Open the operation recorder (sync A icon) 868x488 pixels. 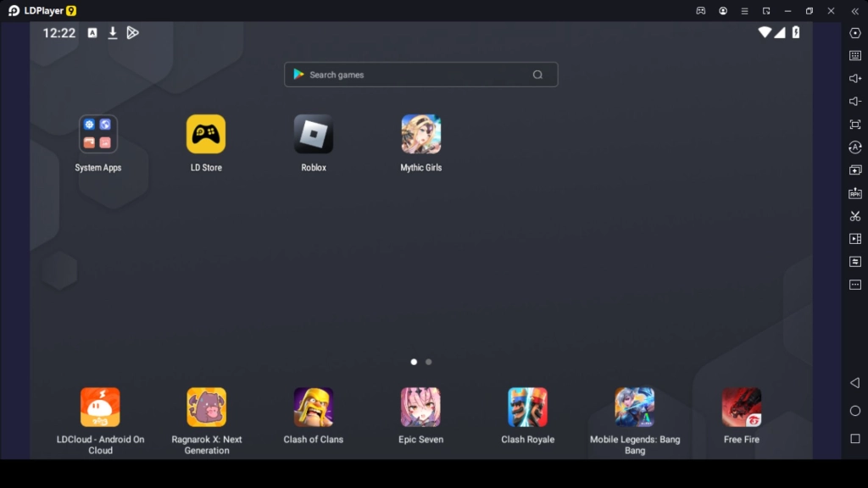(x=854, y=147)
